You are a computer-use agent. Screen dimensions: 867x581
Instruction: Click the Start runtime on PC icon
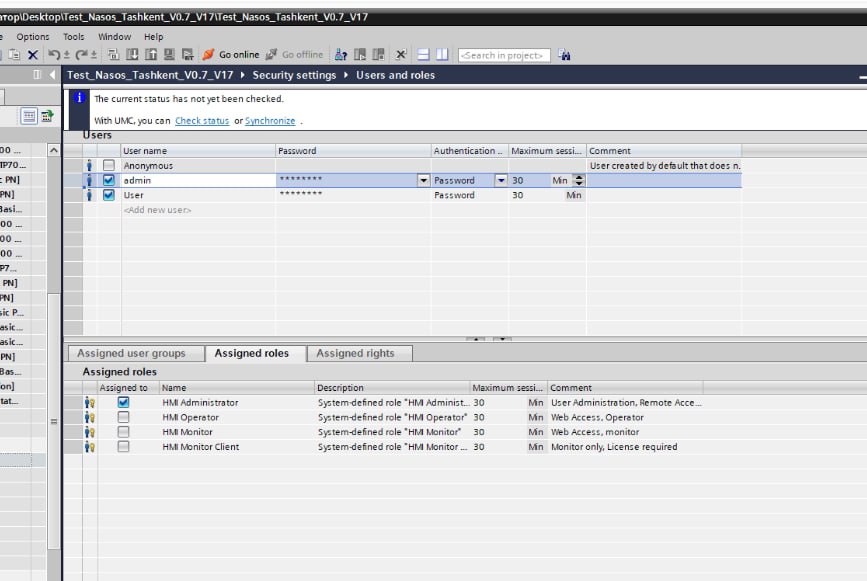tap(188, 54)
